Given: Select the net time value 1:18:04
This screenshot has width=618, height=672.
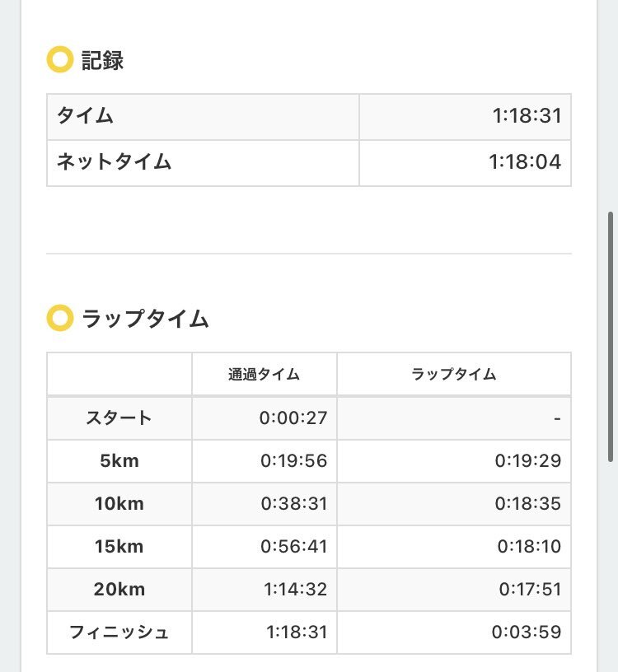Looking at the screenshot, I should pyautogui.click(x=525, y=162).
